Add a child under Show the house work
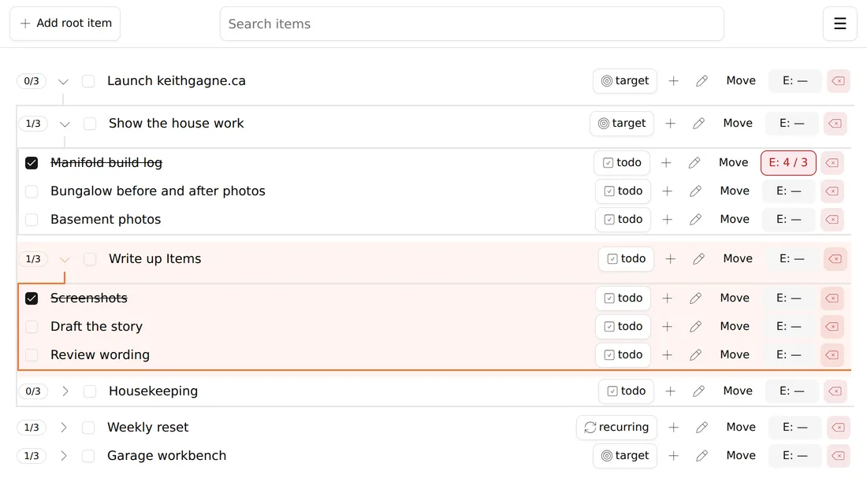The image size is (867, 504). 670,124
